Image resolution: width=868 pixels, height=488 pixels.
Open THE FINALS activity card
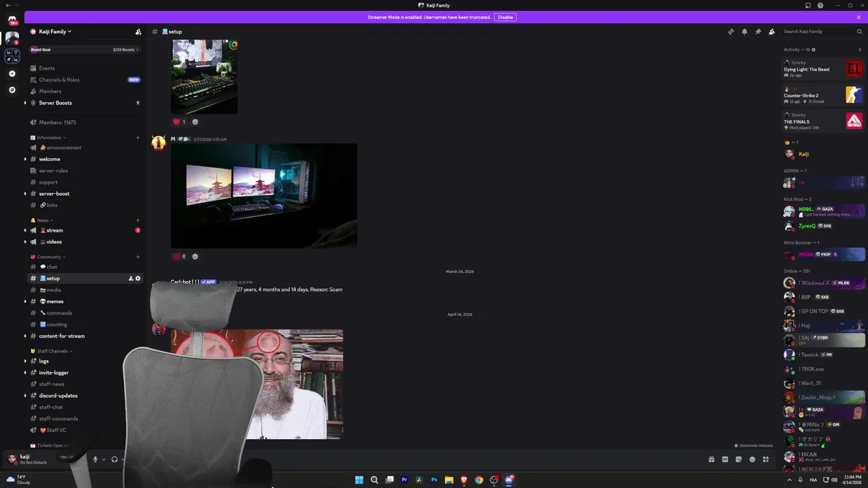pos(823,121)
